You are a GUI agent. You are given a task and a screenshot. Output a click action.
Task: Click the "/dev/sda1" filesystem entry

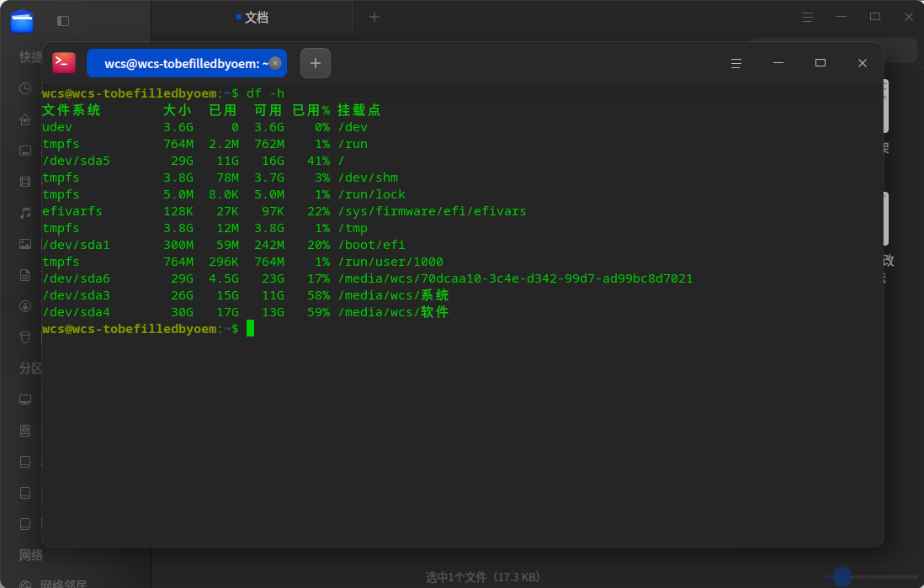[76, 245]
